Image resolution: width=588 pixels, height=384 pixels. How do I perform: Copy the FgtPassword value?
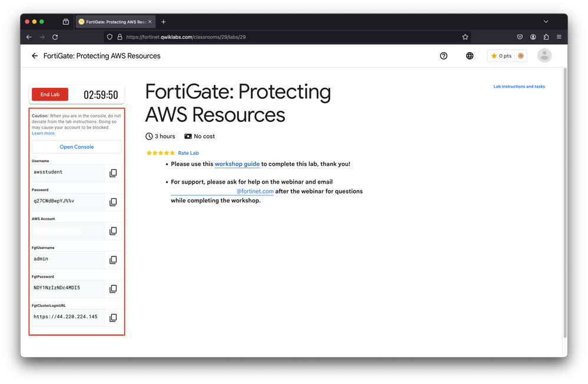tap(113, 289)
